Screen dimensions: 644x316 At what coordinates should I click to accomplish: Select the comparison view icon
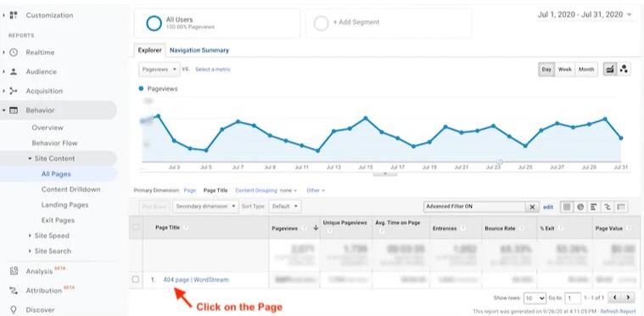coord(607,207)
